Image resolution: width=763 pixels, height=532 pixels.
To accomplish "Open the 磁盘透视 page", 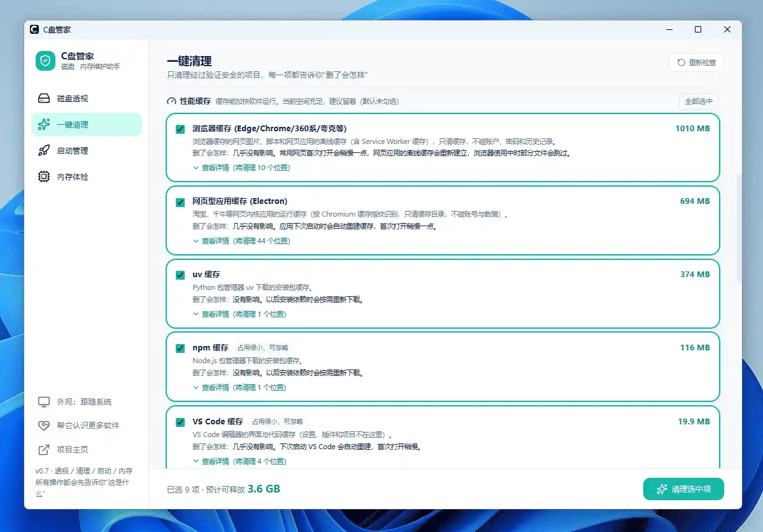I will (x=87, y=98).
